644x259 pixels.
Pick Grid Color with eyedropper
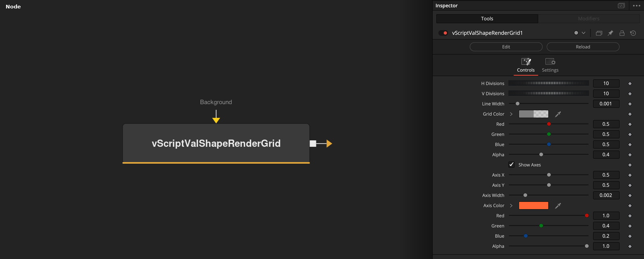[558, 114]
